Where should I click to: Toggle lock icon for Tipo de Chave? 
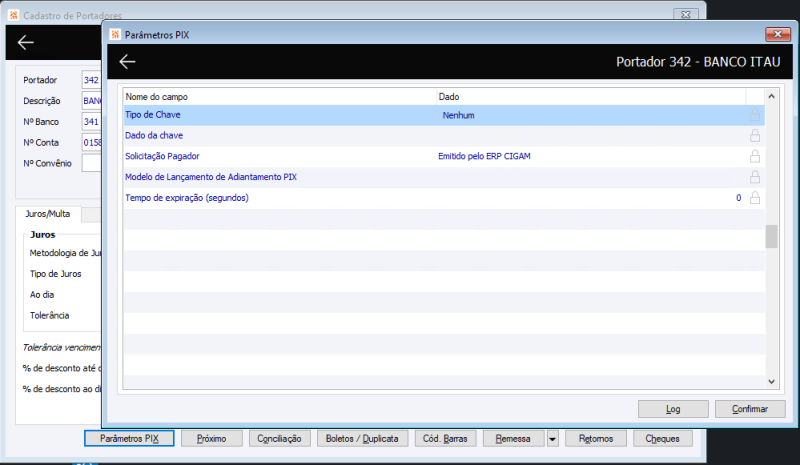(755, 115)
